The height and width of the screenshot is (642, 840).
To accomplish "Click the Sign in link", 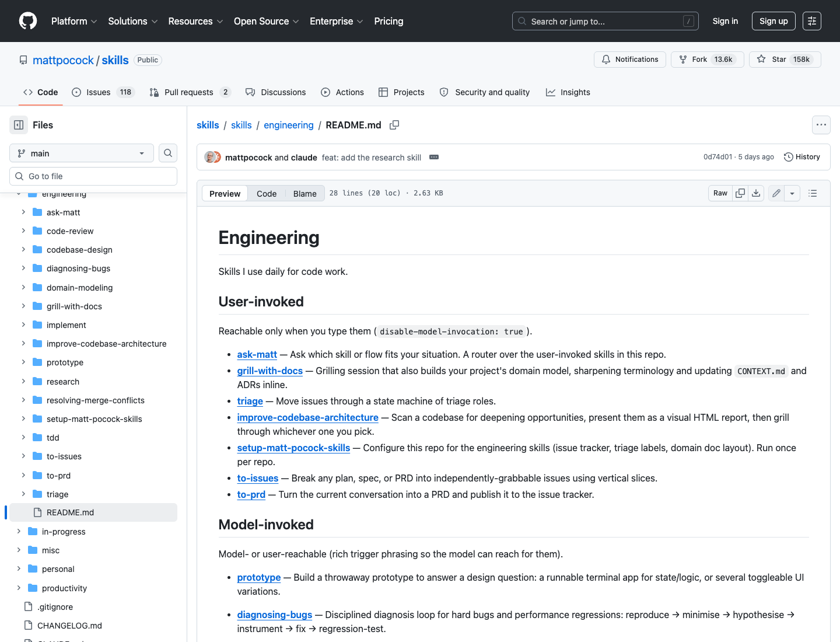I will 725,21.
